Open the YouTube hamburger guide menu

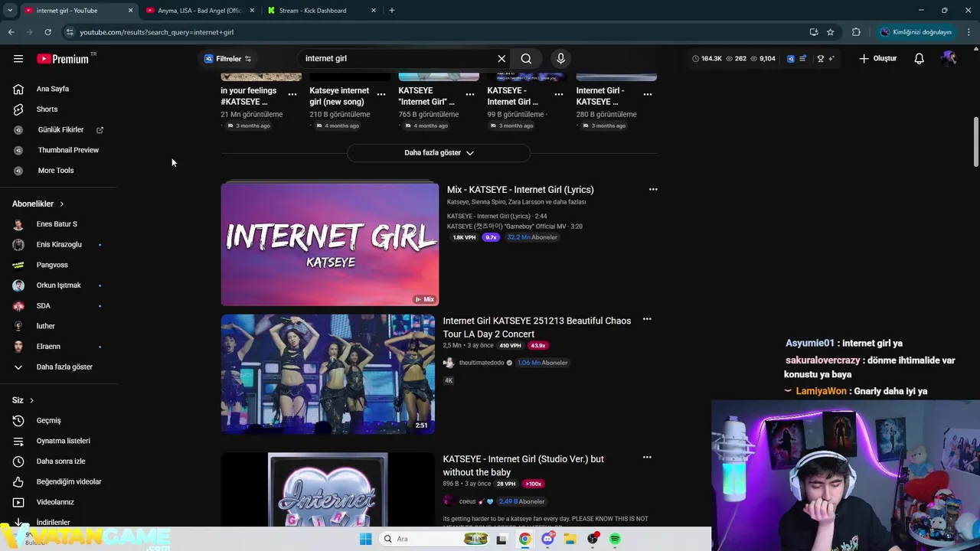(18, 59)
